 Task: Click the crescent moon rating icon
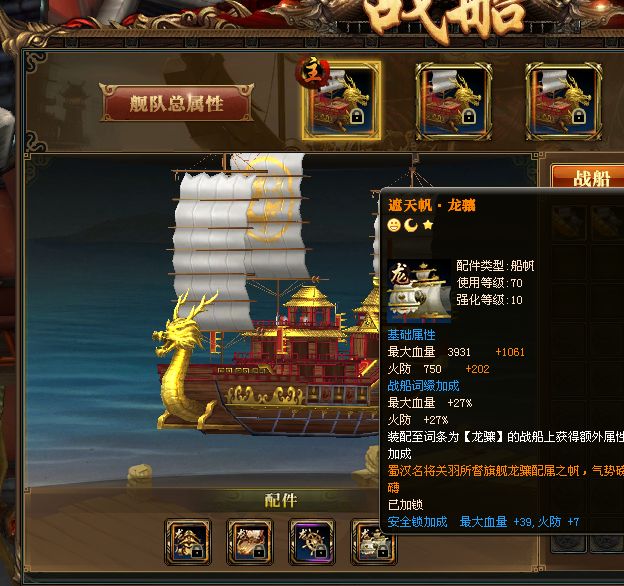pyautogui.click(x=411, y=225)
